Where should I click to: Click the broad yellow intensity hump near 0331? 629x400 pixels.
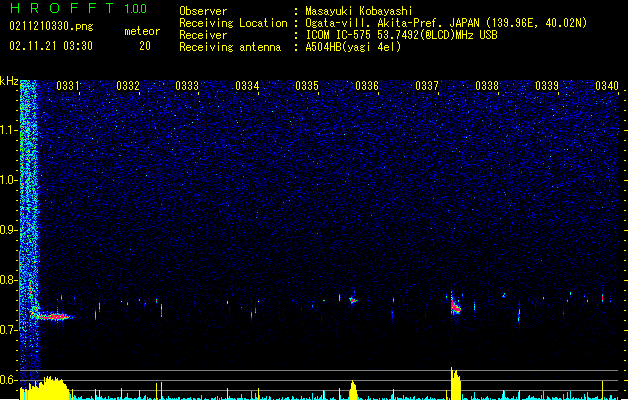point(48,388)
